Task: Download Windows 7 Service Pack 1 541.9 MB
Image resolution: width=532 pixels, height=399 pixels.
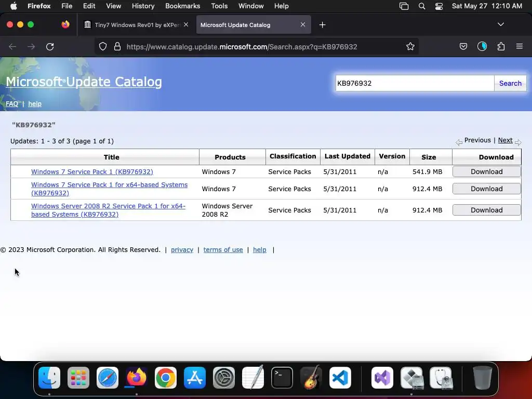Action: coord(486,171)
